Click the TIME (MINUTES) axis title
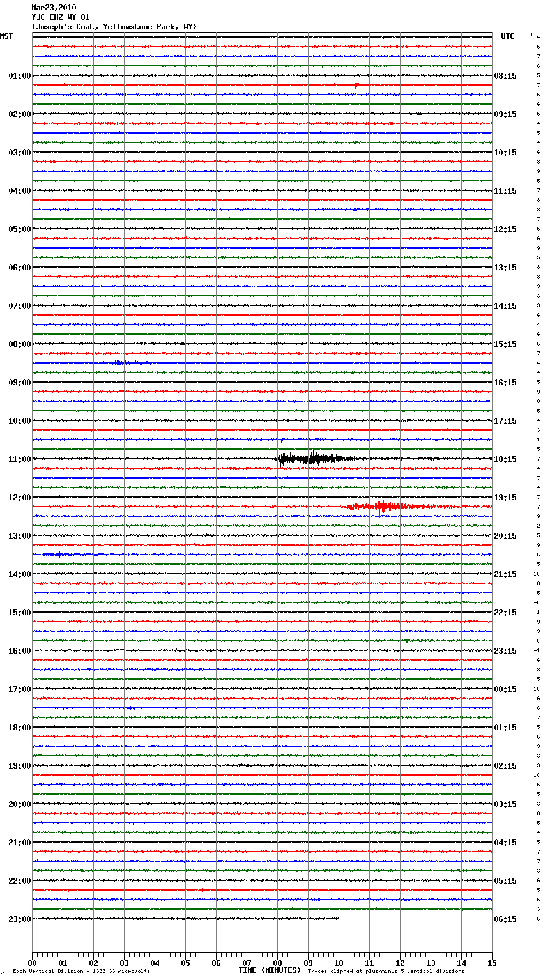543x980 pixels. pyautogui.click(x=270, y=970)
